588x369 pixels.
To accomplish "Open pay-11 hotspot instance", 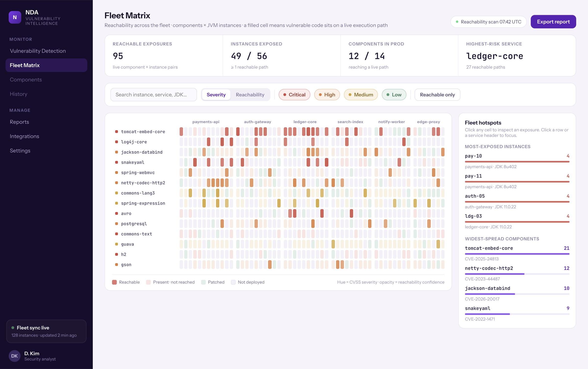I will pos(517,181).
